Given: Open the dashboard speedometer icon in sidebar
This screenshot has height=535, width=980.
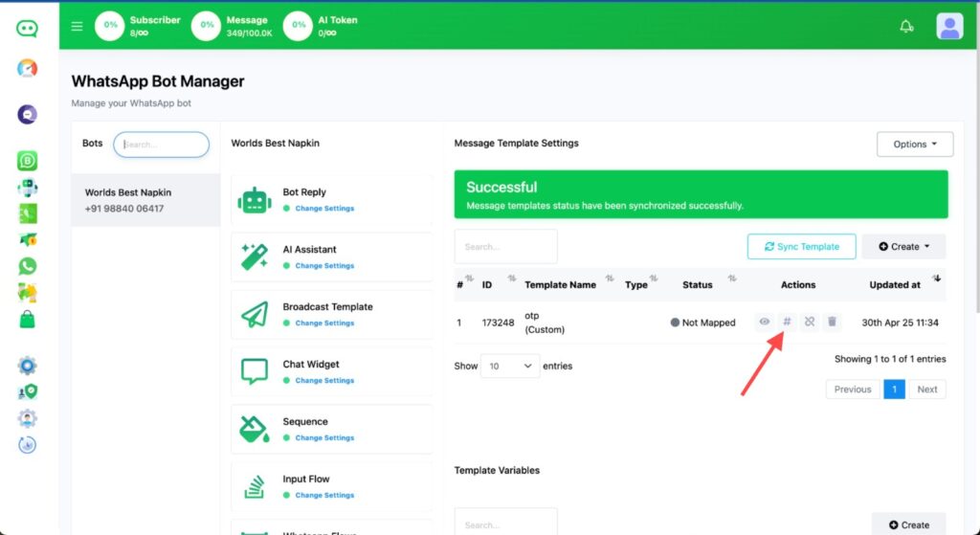Looking at the screenshot, I should (27, 68).
